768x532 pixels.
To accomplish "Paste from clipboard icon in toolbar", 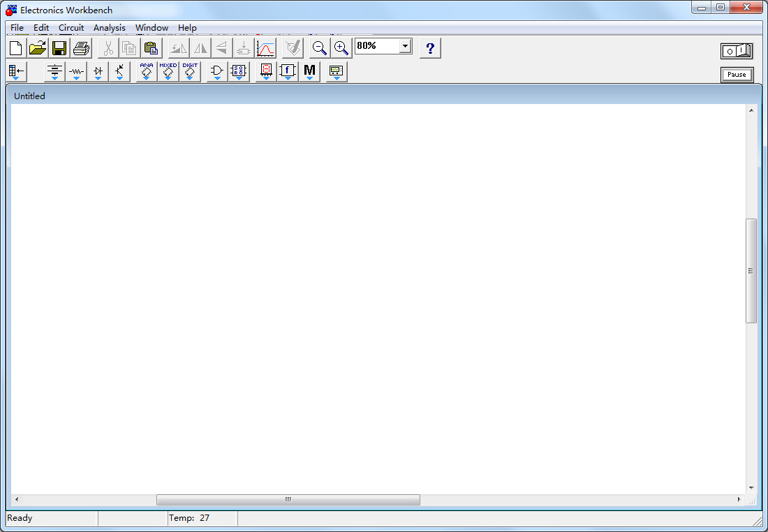I will (151, 48).
